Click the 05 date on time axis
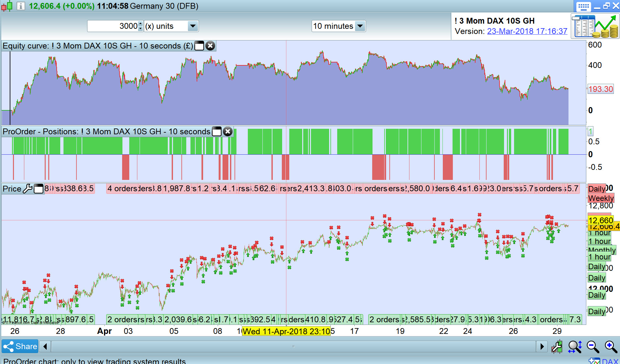 pyautogui.click(x=174, y=331)
